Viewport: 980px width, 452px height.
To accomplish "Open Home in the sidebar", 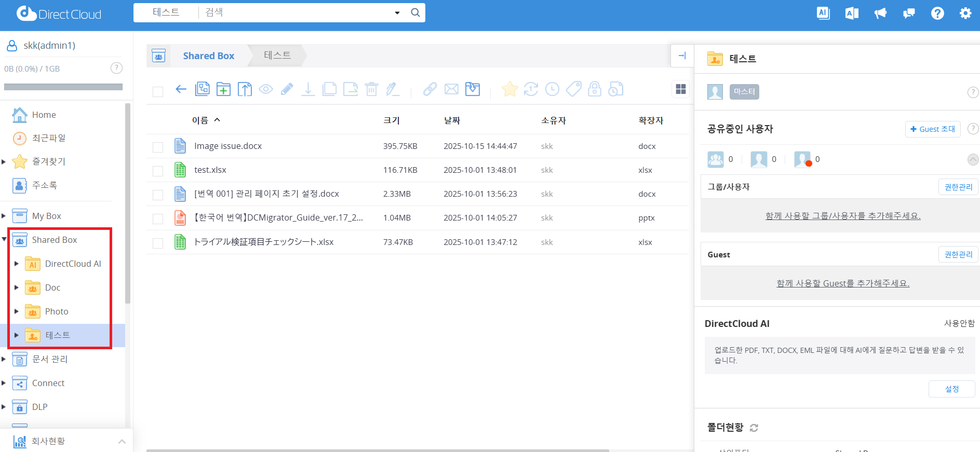I will point(44,115).
